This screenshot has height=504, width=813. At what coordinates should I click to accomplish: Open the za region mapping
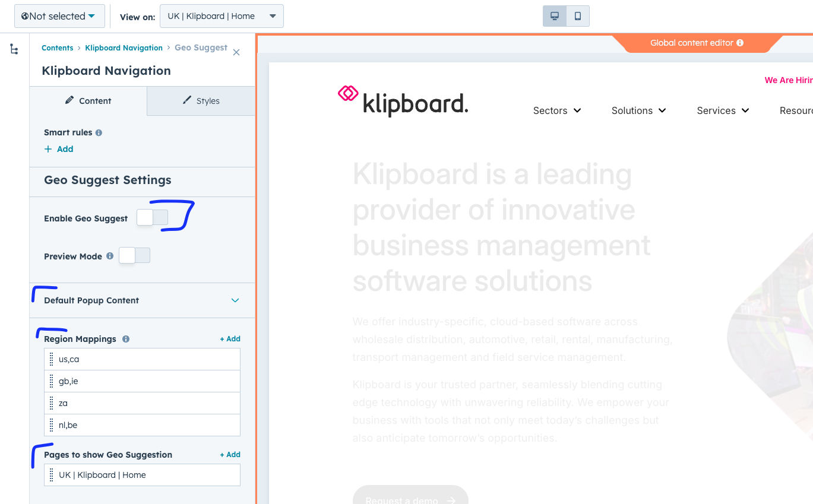[x=143, y=403]
